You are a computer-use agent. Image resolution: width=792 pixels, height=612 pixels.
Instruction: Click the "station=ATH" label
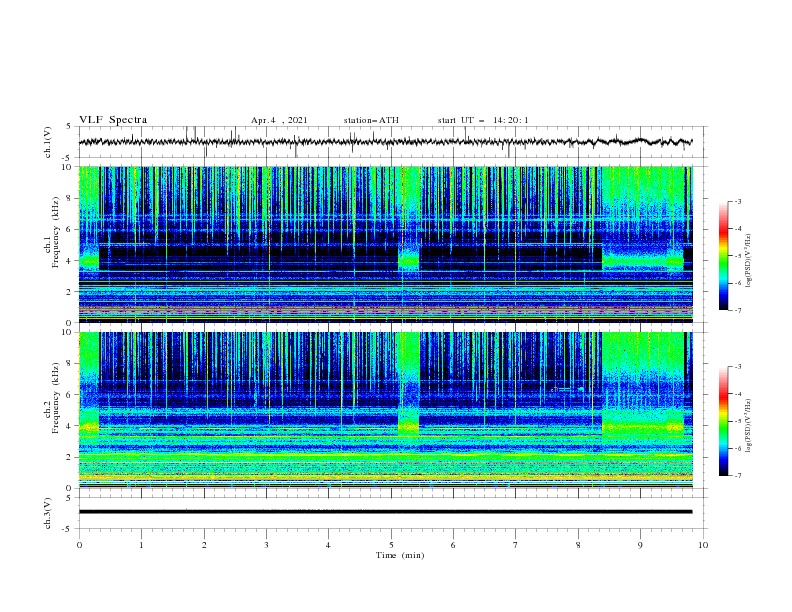371,120
